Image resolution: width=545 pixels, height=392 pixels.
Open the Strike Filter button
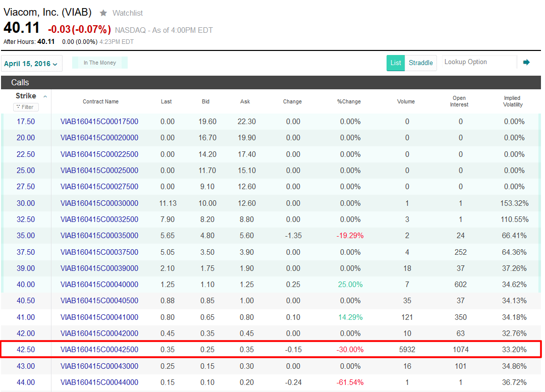(x=26, y=107)
